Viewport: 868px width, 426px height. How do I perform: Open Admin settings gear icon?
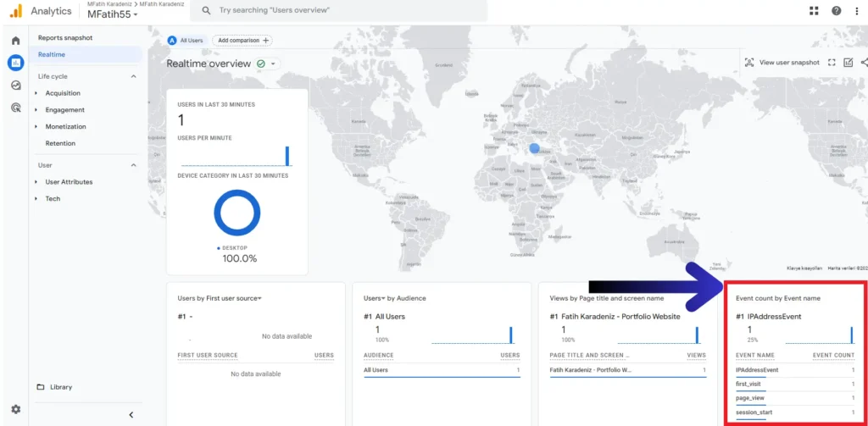coord(15,409)
